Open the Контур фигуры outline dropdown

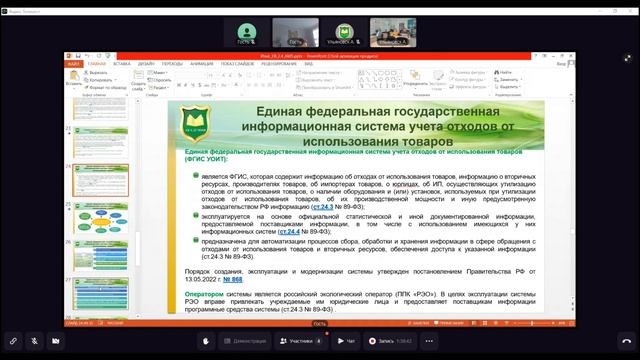(x=467, y=80)
